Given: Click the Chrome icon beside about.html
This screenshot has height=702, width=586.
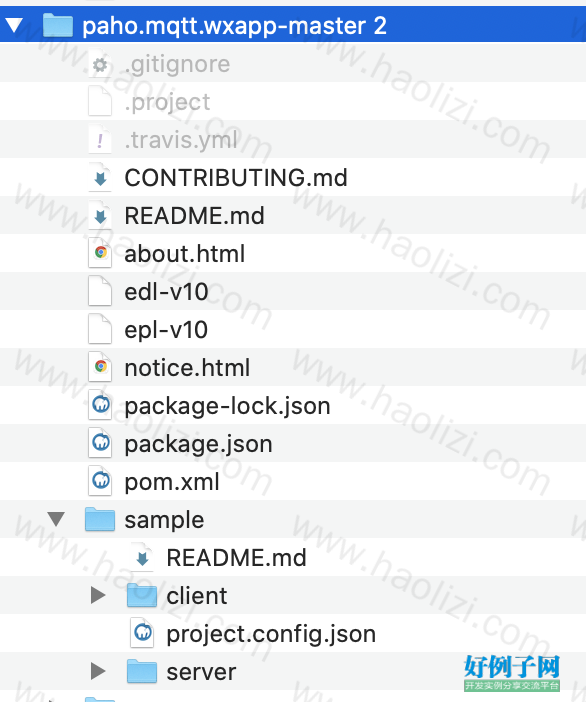Looking at the screenshot, I should click(100, 253).
